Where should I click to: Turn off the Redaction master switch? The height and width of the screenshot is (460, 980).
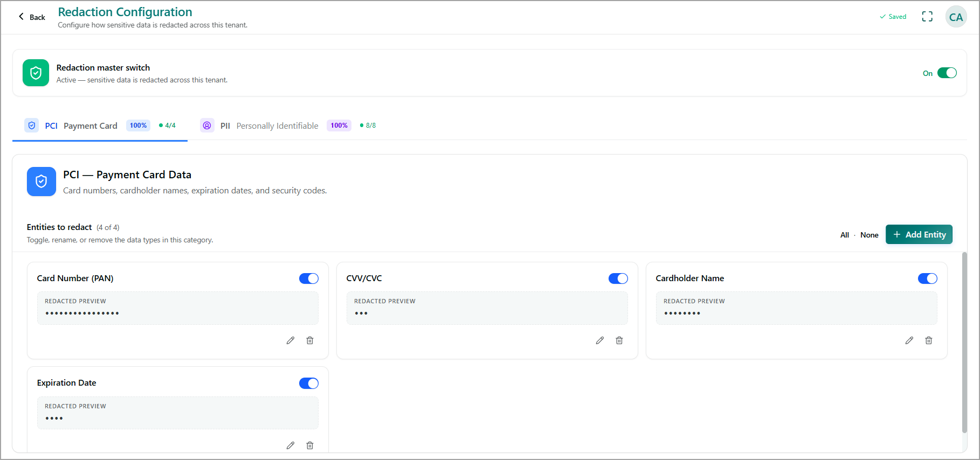click(x=947, y=73)
